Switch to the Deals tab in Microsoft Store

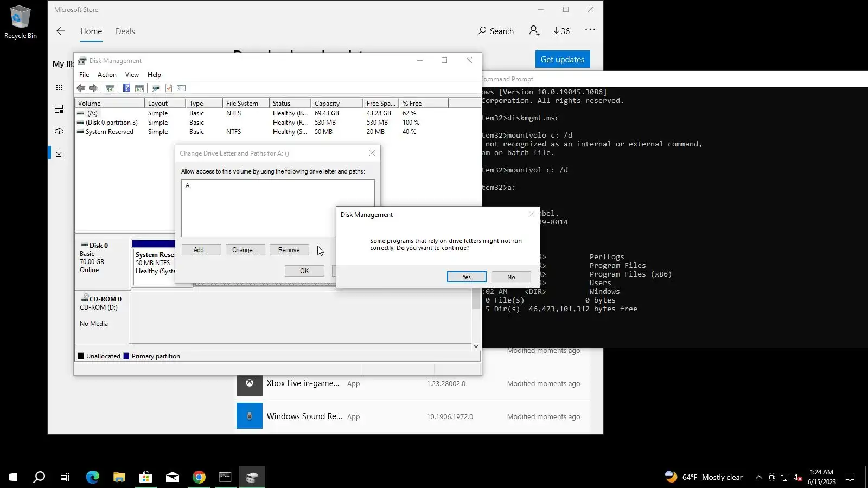point(125,31)
